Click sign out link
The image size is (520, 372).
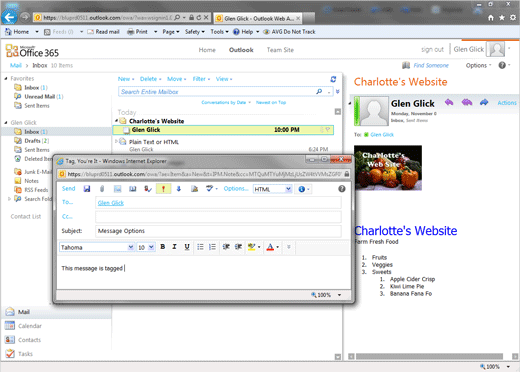point(432,49)
